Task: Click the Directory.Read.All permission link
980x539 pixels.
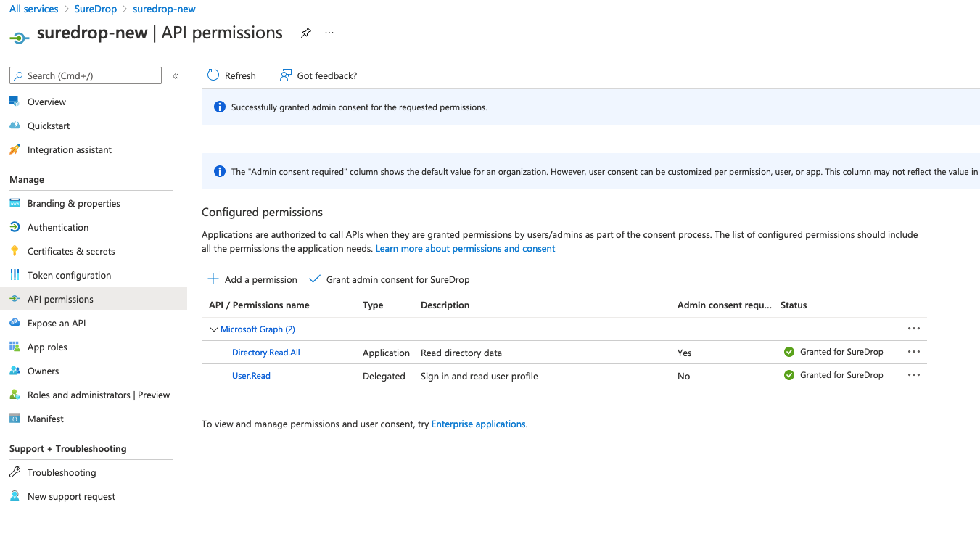Action: [x=265, y=353]
